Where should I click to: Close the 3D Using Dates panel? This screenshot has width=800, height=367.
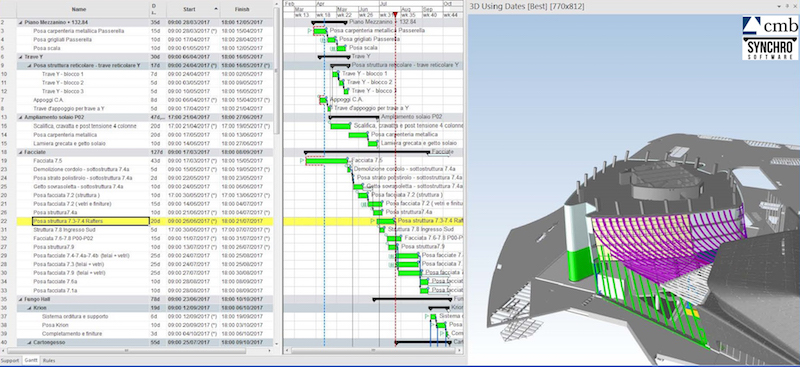794,6
